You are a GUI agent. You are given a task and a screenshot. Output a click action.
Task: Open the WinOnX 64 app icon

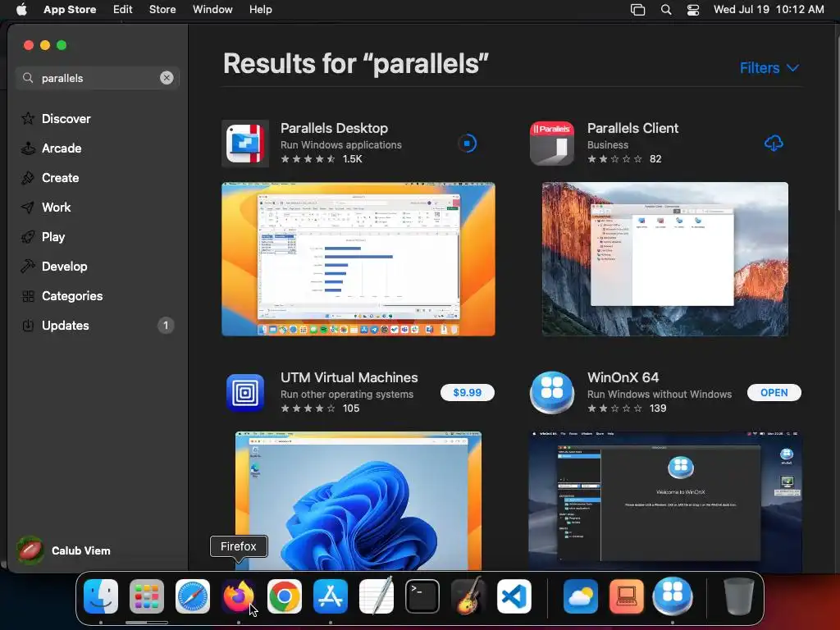[x=552, y=393]
